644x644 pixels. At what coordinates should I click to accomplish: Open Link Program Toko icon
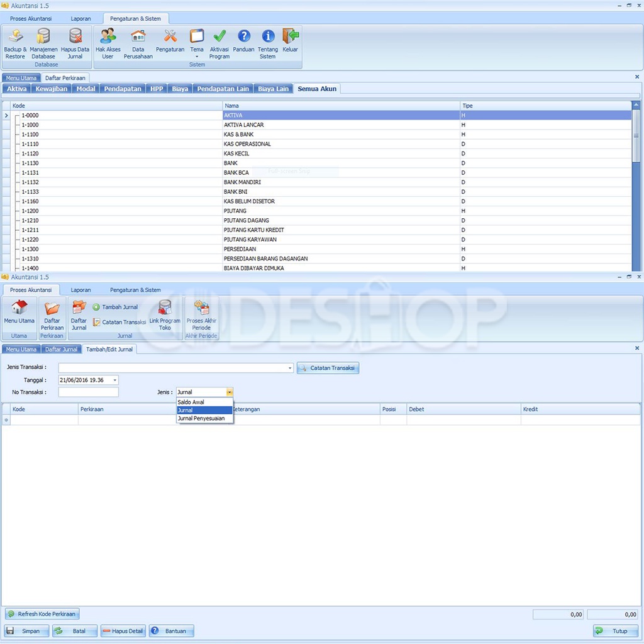pyautogui.click(x=165, y=315)
